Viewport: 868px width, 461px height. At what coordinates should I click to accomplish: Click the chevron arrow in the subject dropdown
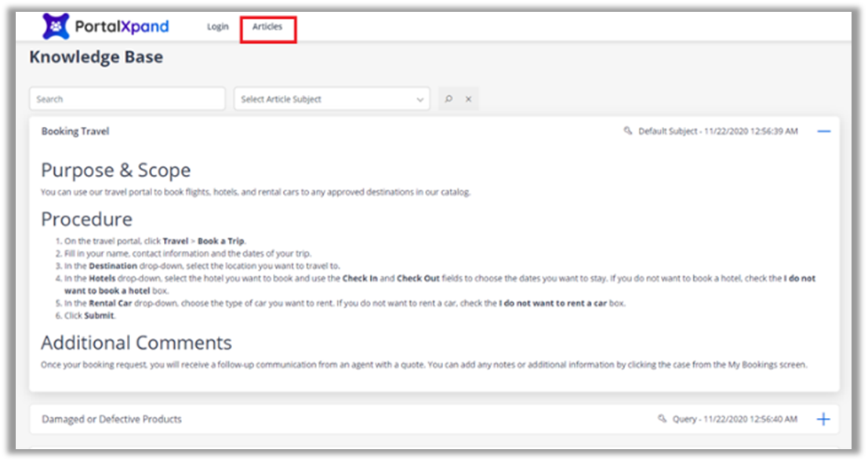point(420,100)
